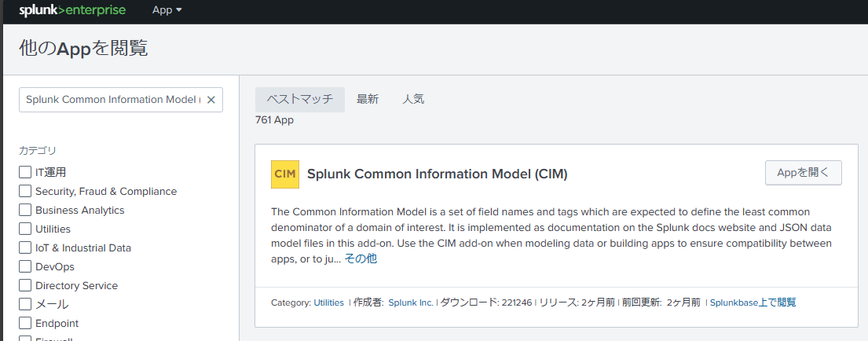Click the ダウンロード: 221246 text

pos(486,302)
